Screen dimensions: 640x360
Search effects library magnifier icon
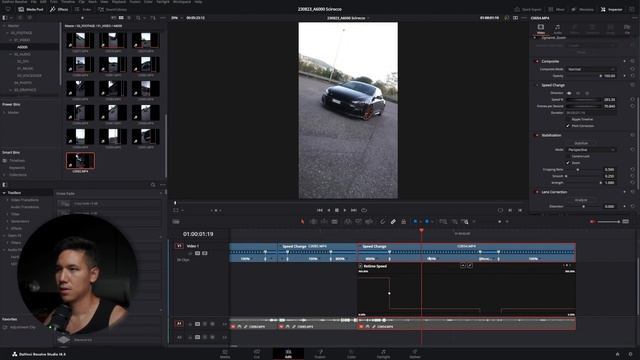click(x=153, y=185)
